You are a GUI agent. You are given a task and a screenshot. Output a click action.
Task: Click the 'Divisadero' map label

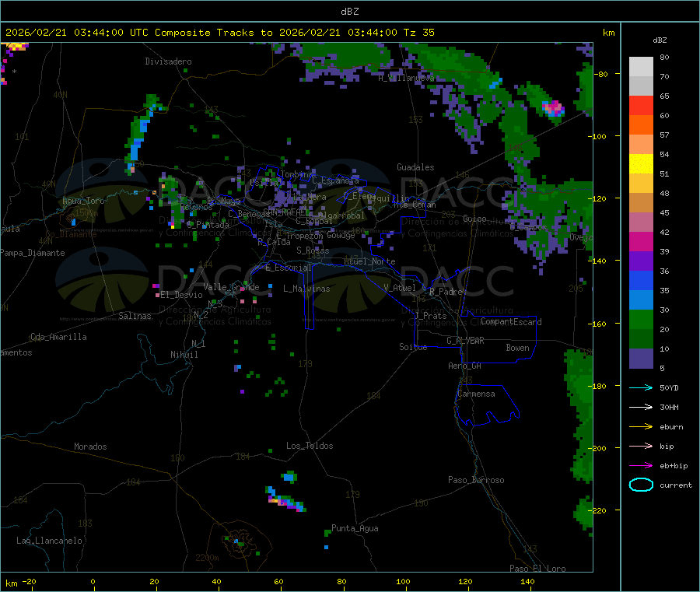[168, 61]
